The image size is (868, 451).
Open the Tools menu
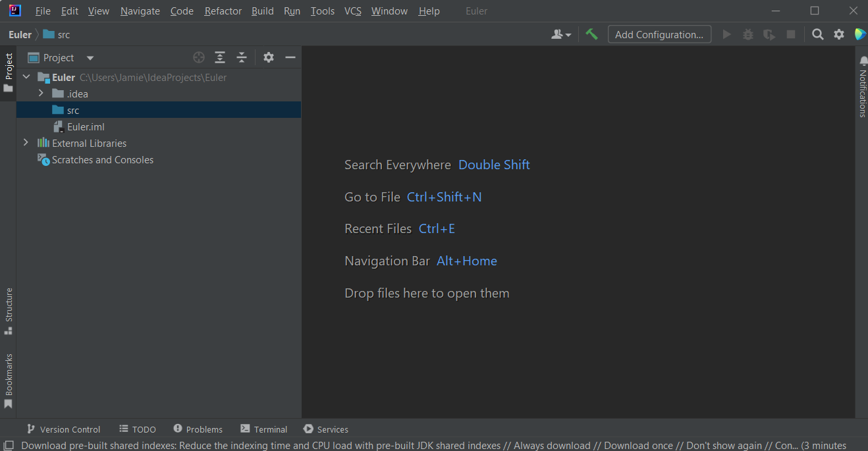coord(323,11)
